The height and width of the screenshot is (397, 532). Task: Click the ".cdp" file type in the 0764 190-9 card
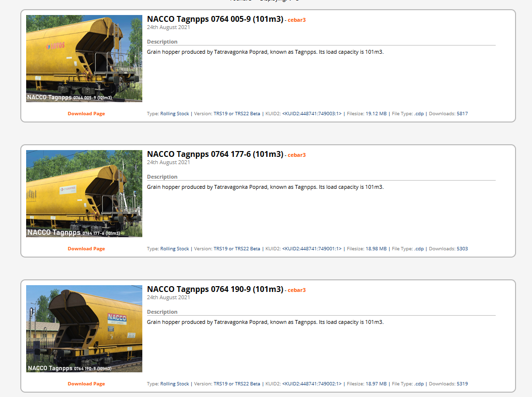(419, 384)
